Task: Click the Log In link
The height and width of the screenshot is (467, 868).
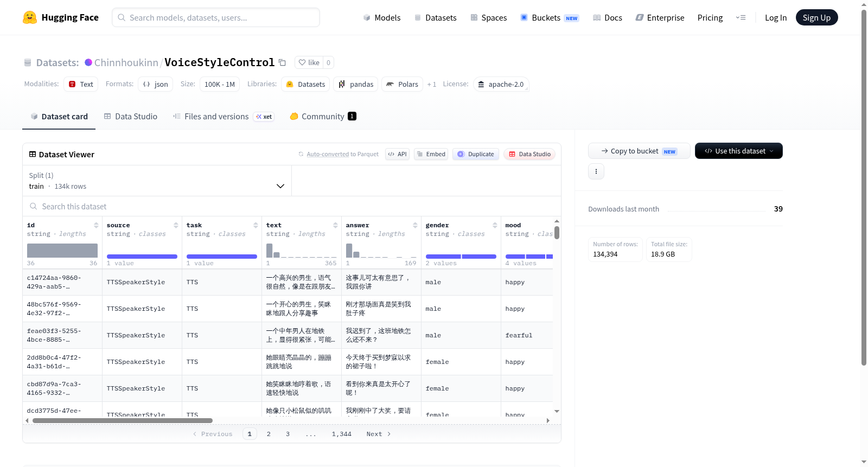Action: [776, 18]
